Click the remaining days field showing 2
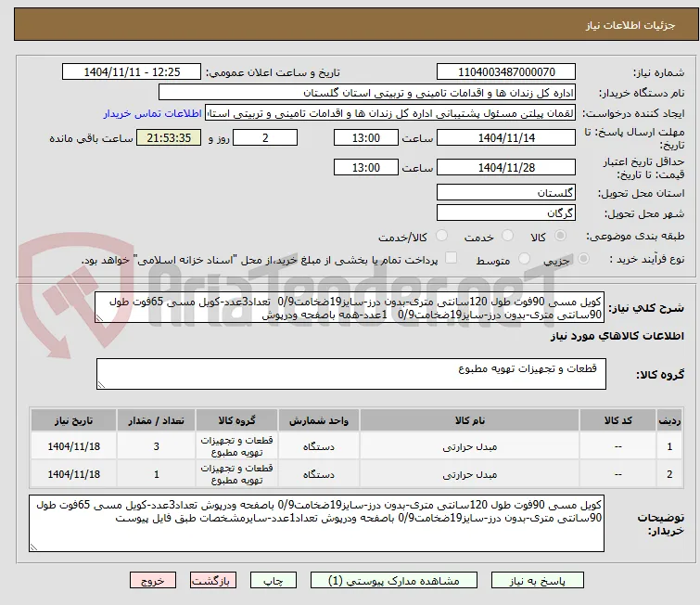Screen dimensions: 700x605 [x=265, y=137]
